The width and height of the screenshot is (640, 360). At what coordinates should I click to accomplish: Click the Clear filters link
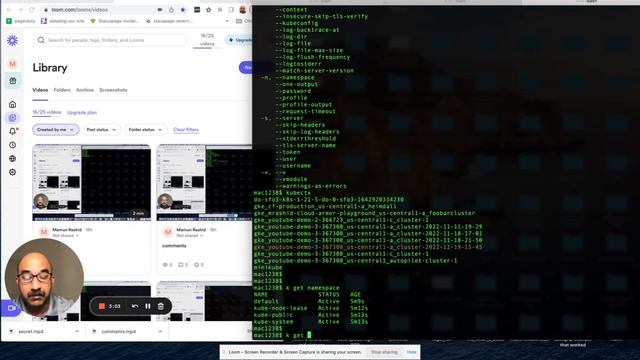tap(186, 130)
